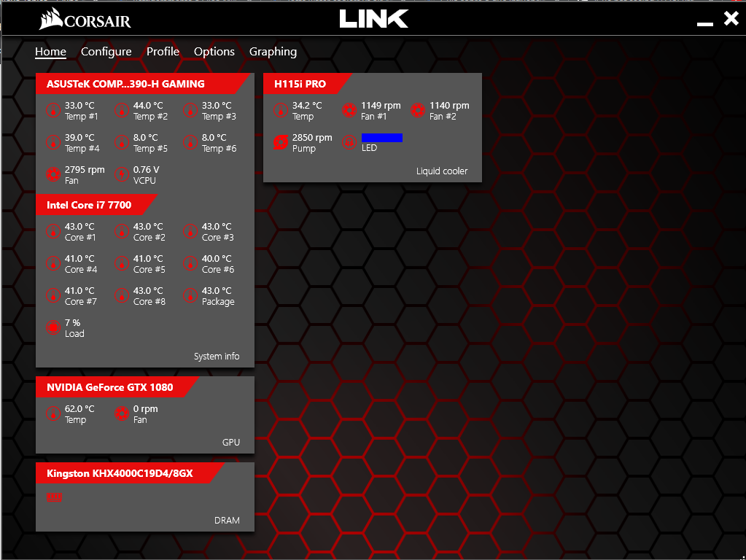Viewport: 746px width, 560px height.
Task: Click the 7 % Load reading
Action: (72, 322)
